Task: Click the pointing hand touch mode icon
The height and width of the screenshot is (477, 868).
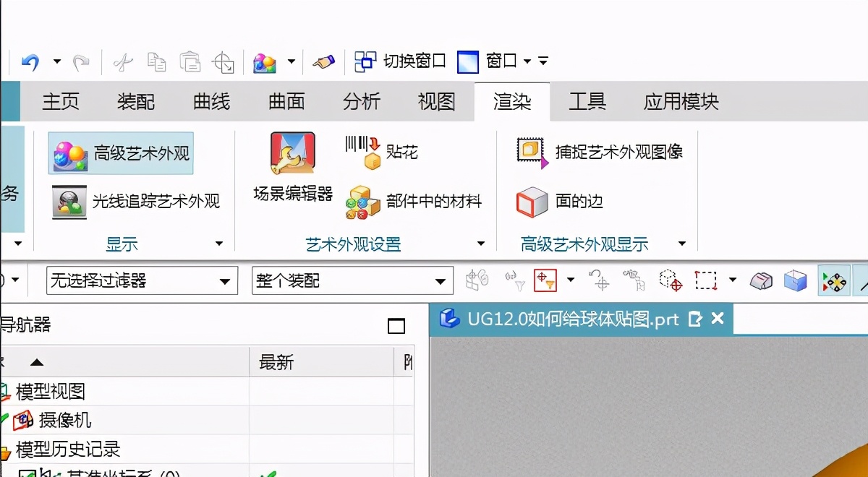Action: (324, 62)
